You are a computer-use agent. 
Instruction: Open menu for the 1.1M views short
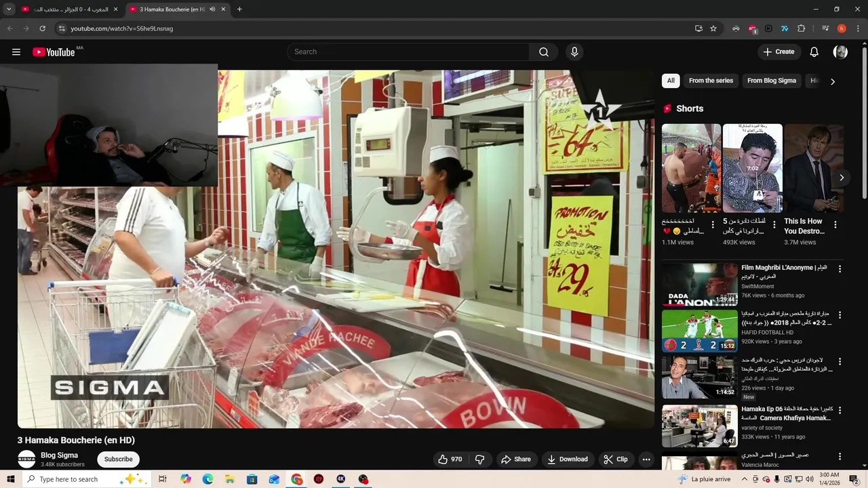pos(713,224)
